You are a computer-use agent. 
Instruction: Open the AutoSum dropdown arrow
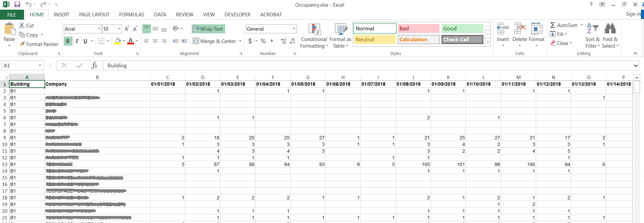[x=582, y=25]
